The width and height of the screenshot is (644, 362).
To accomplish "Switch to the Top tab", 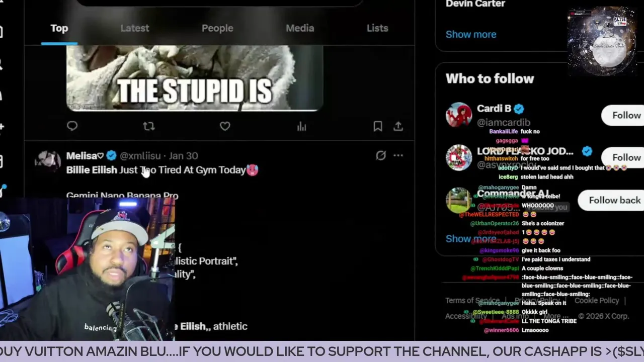I will [x=59, y=28].
